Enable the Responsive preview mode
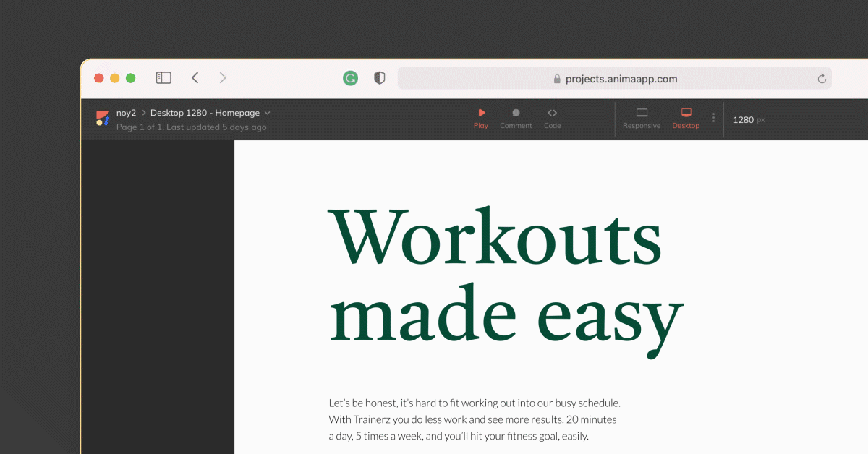Viewport: 868px width, 454px height. 642,119
